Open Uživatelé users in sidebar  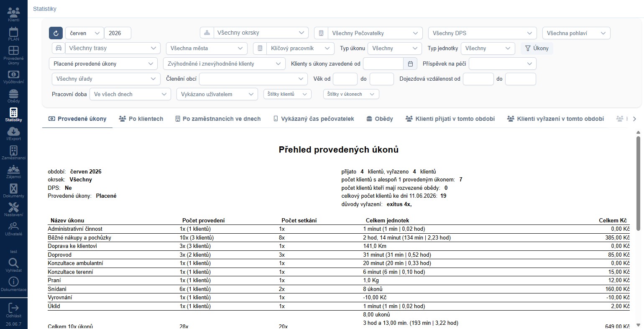(x=13, y=229)
